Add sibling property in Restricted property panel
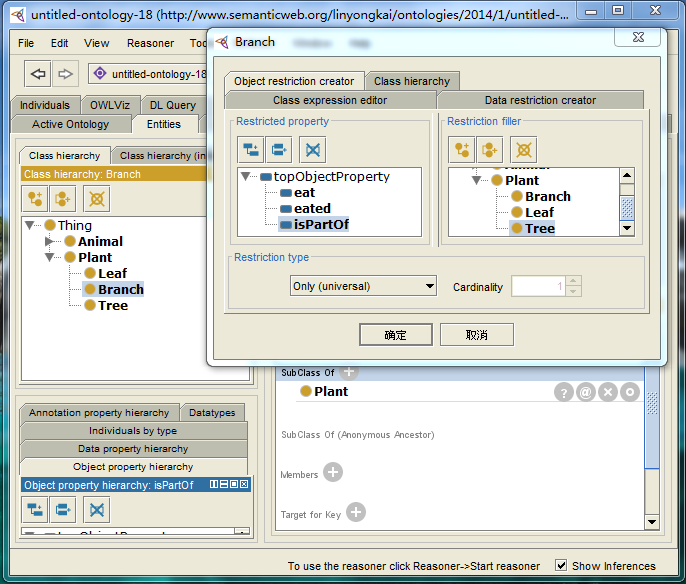 point(279,150)
